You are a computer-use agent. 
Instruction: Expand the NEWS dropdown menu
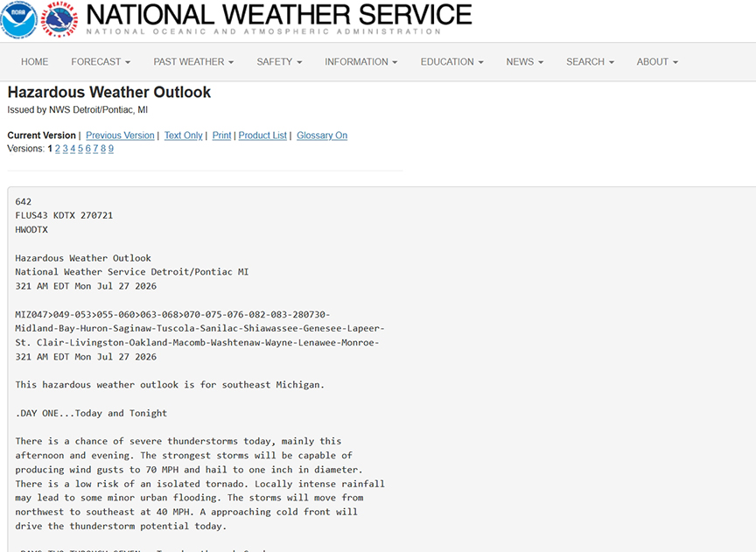point(525,62)
